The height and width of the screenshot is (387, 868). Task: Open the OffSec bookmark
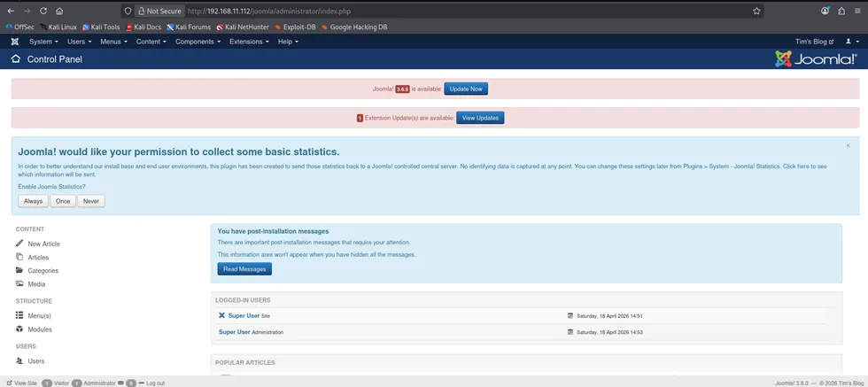[x=19, y=27]
